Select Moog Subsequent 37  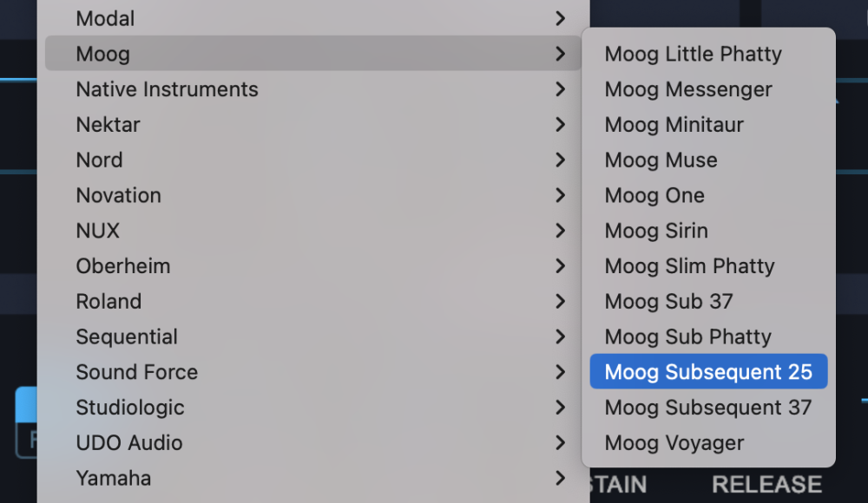point(707,408)
